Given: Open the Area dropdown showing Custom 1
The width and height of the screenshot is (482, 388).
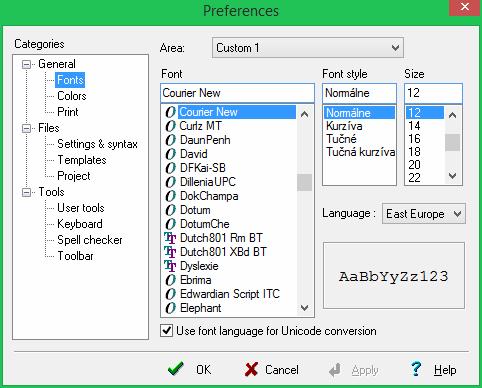Looking at the screenshot, I should 308,48.
